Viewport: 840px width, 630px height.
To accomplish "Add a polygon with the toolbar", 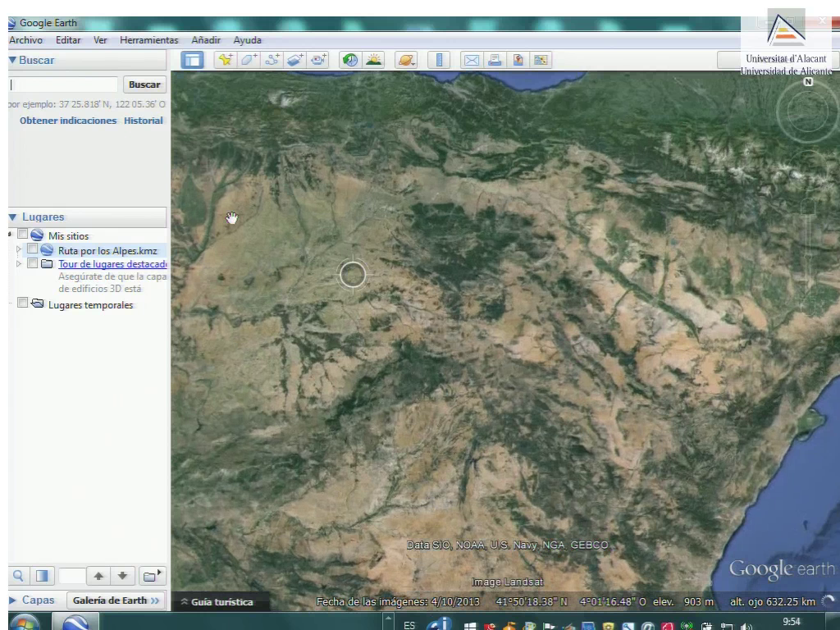I will 249,60.
